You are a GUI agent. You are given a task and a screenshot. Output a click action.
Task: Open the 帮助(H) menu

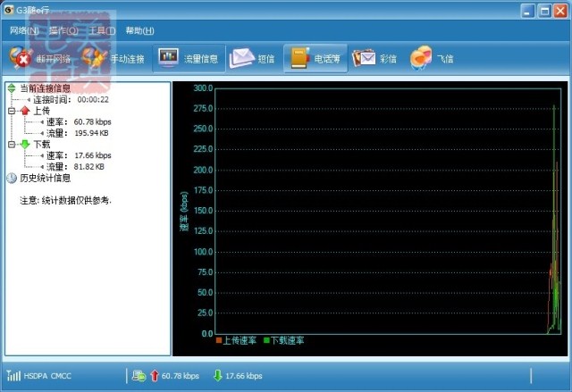(139, 30)
